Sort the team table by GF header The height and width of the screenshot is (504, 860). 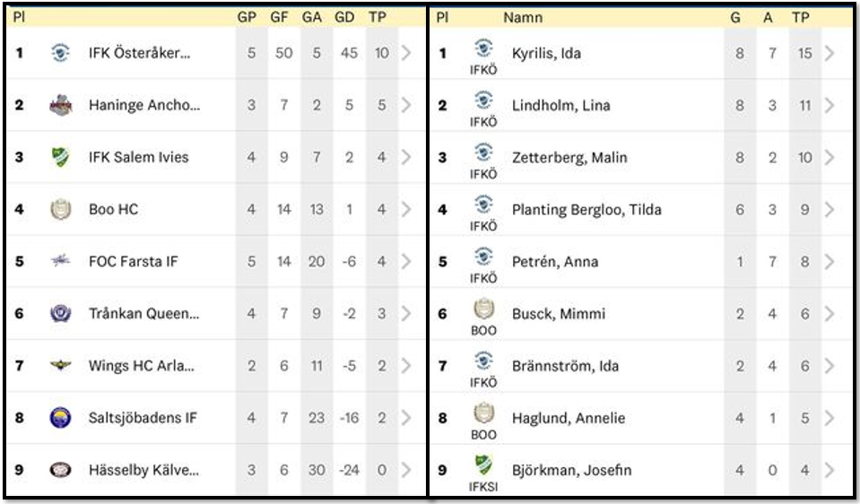tap(283, 17)
